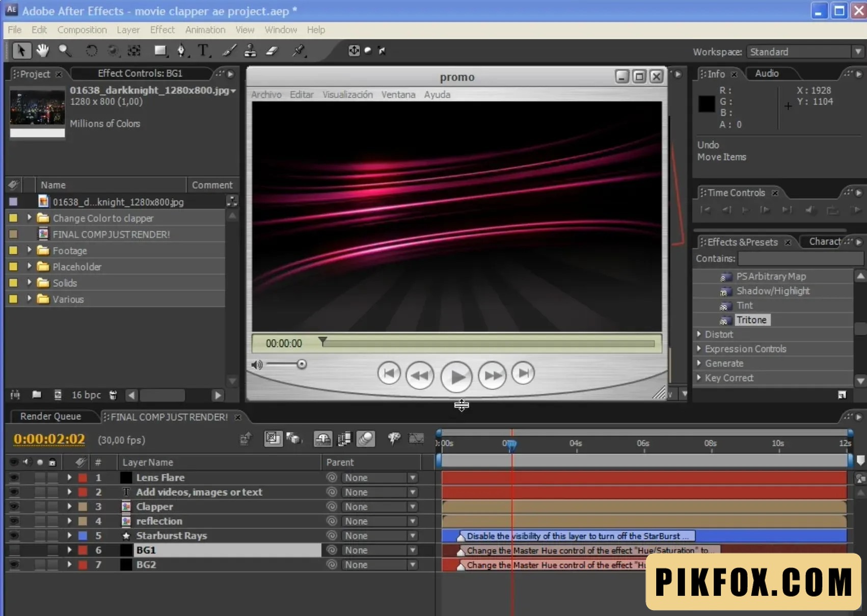Expand the Footage folder

pos(29,250)
